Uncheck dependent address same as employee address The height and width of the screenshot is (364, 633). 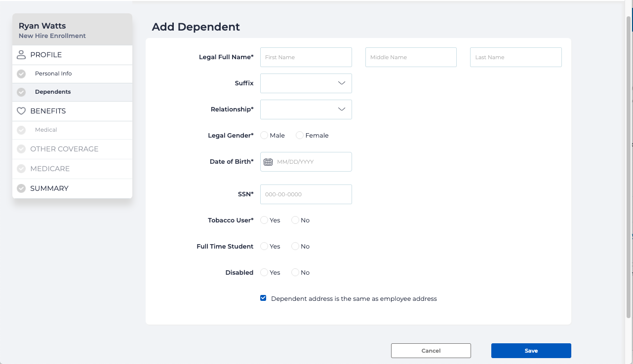[x=263, y=297]
